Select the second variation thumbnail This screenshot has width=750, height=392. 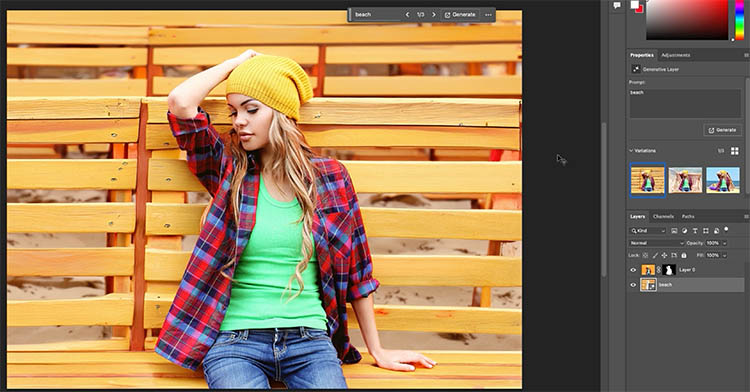tap(685, 180)
